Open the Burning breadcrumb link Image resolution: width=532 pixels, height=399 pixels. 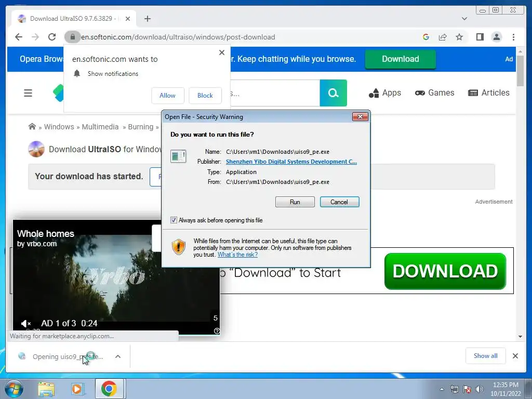(x=140, y=127)
